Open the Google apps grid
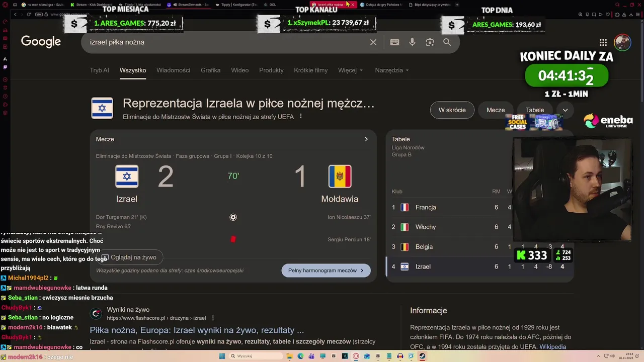 (603, 42)
